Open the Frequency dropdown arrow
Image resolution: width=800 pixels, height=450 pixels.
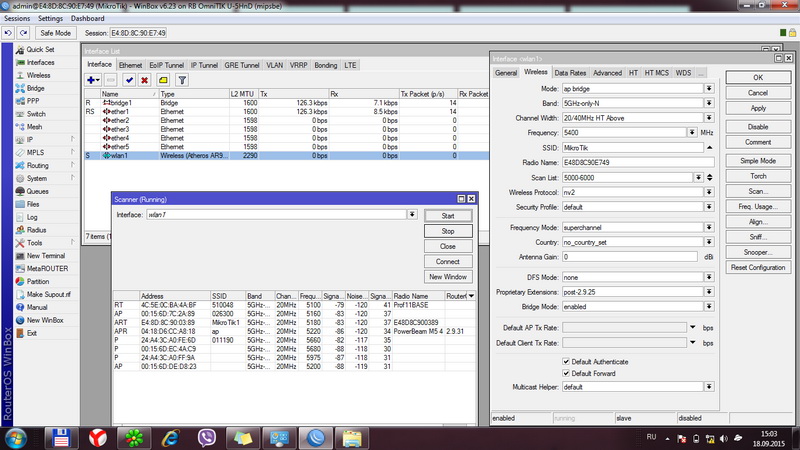(692, 133)
